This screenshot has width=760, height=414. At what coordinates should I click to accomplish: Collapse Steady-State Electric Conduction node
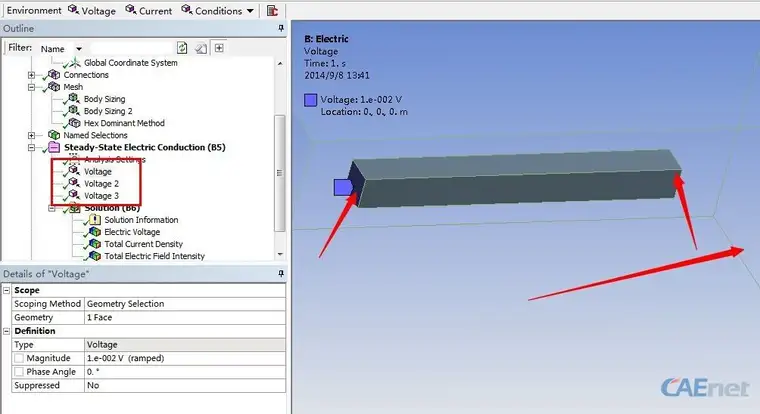point(32,147)
